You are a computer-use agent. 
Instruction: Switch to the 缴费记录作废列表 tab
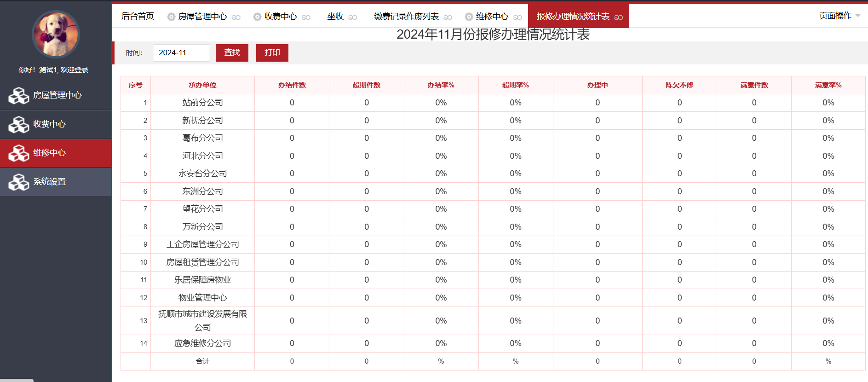(406, 17)
